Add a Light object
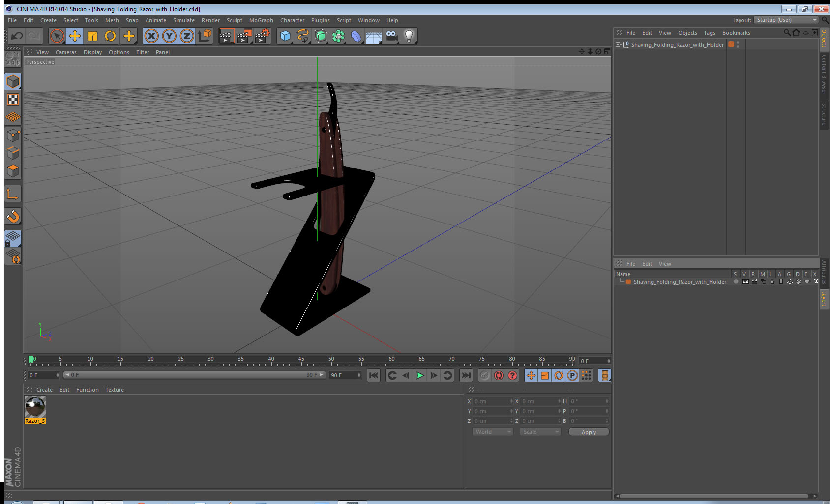The image size is (830, 504). [x=409, y=36]
